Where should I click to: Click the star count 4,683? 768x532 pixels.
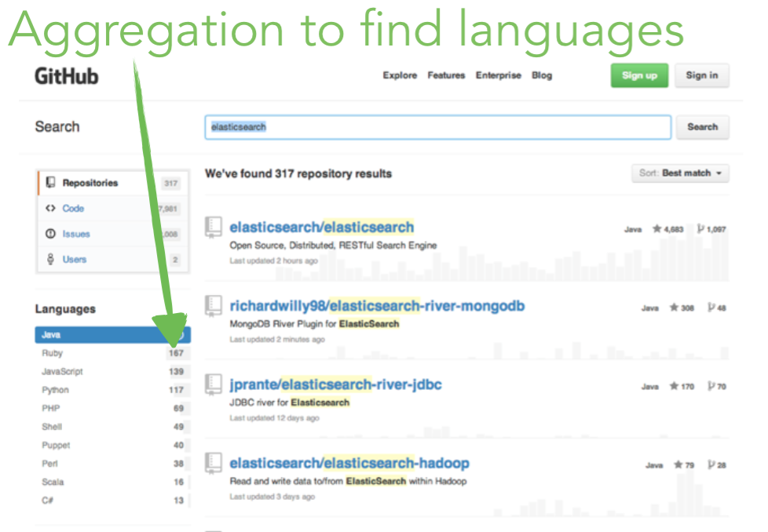coord(668,229)
